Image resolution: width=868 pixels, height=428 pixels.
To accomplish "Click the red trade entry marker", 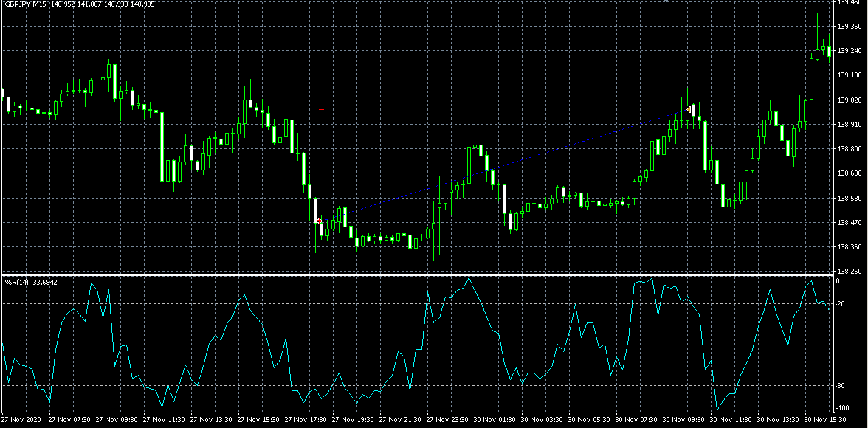I will pos(320,221).
